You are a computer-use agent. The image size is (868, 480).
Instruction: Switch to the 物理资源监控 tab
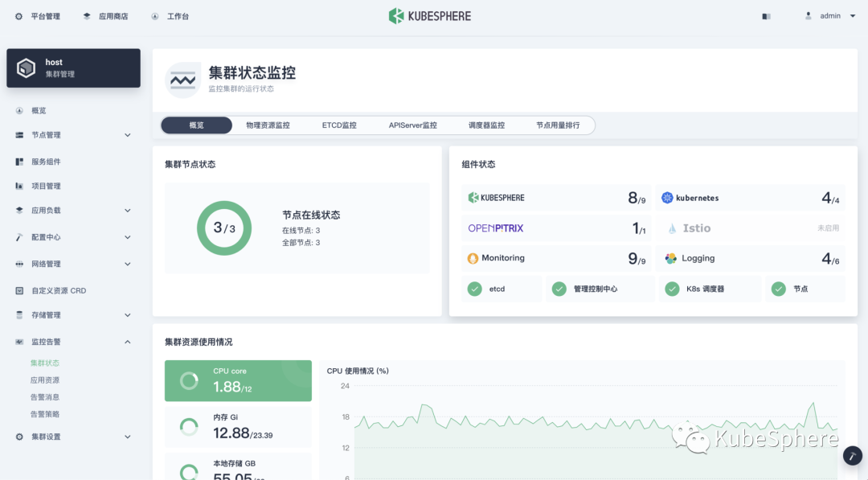(268, 125)
